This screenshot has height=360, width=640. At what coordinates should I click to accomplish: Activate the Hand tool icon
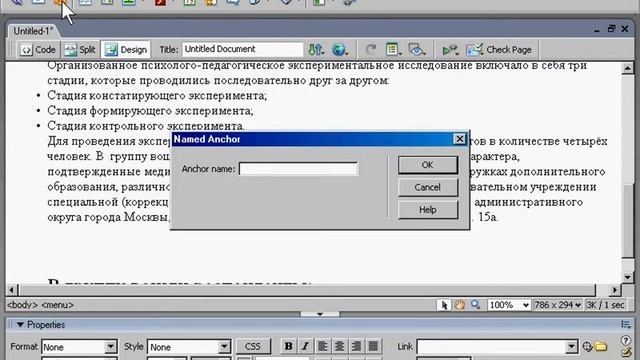click(x=460, y=305)
